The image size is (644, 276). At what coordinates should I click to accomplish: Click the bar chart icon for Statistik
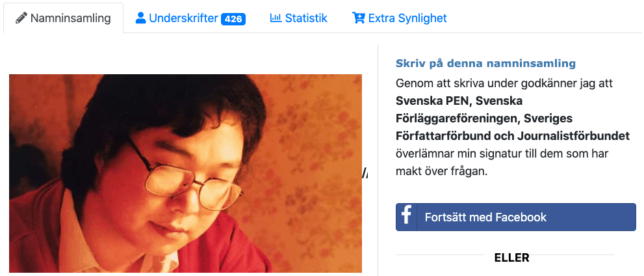coord(276,18)
